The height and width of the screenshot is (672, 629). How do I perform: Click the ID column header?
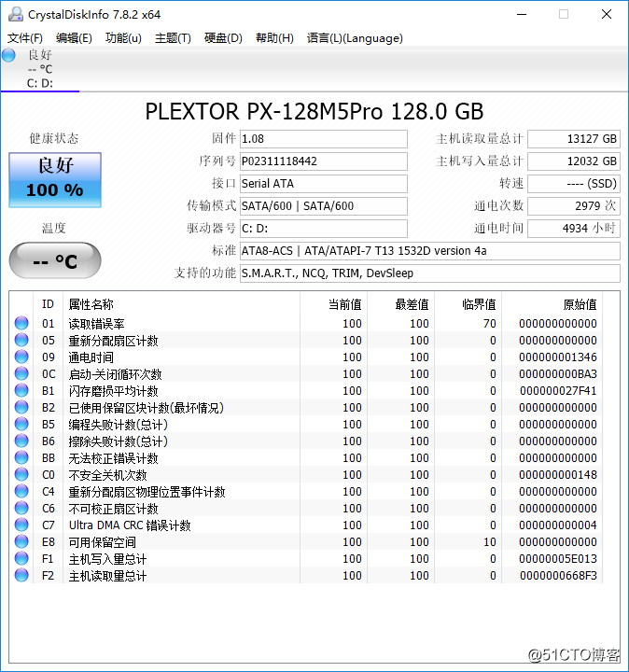coord(48,304)
